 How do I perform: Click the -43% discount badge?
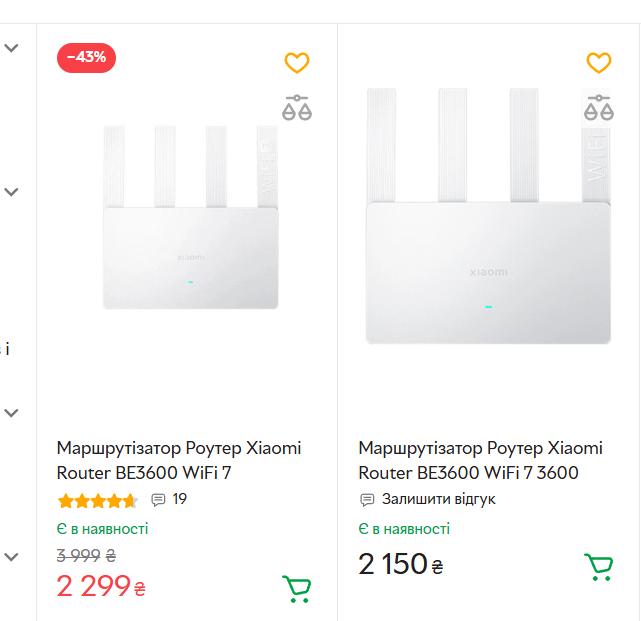[x=86, y=57]
